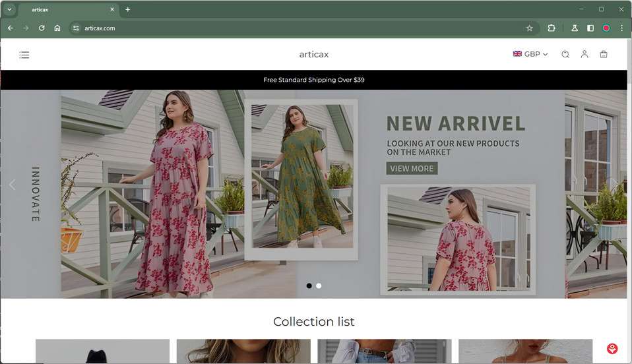Click the page vertical scrollbar

point(629,200)
